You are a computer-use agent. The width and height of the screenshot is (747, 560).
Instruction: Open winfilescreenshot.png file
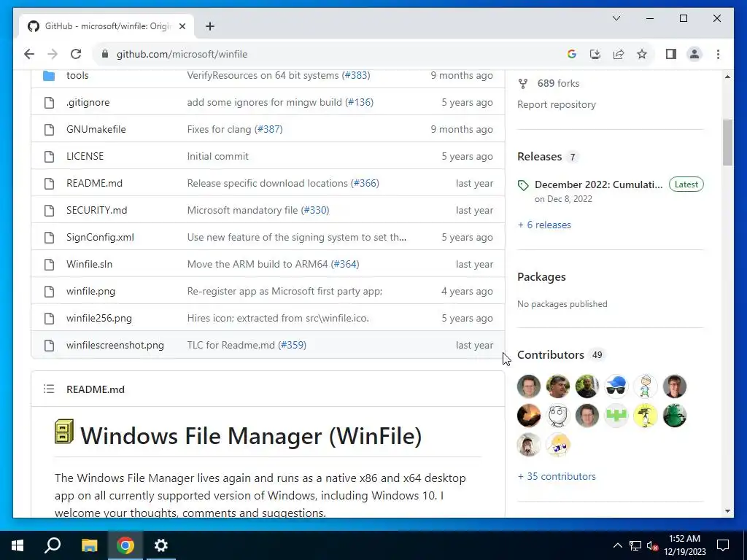pyautogui.click(x=115, y=345)
